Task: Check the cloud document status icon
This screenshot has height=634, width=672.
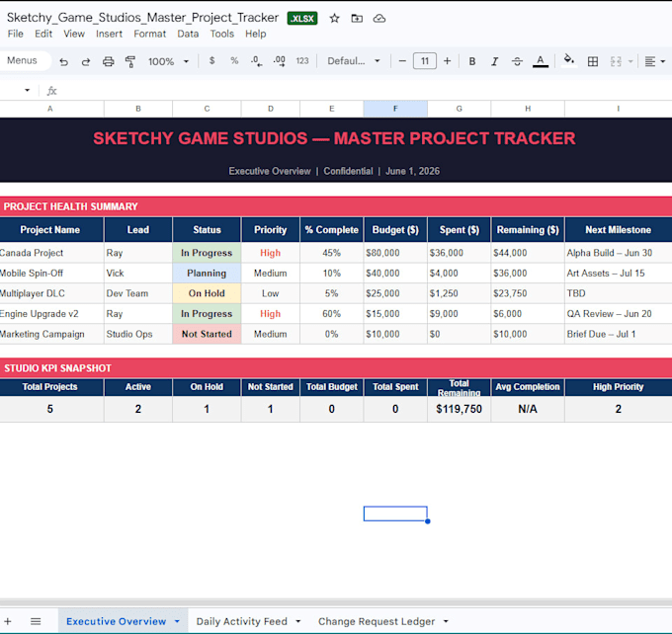Action: tap(379, 19)
